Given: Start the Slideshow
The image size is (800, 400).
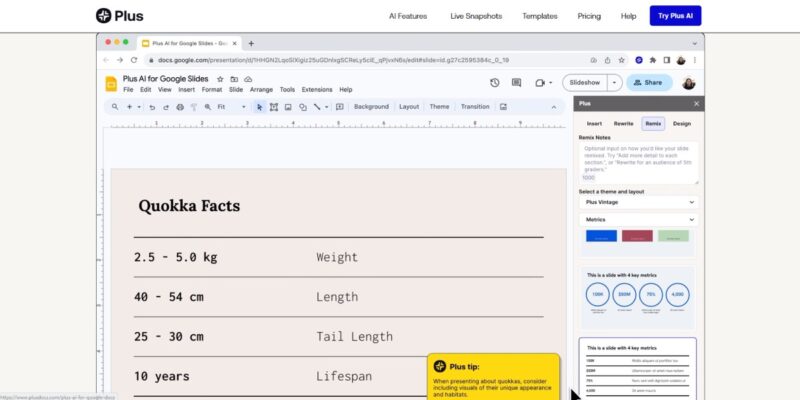Looking at the screenshot, I should coord(585,83).
